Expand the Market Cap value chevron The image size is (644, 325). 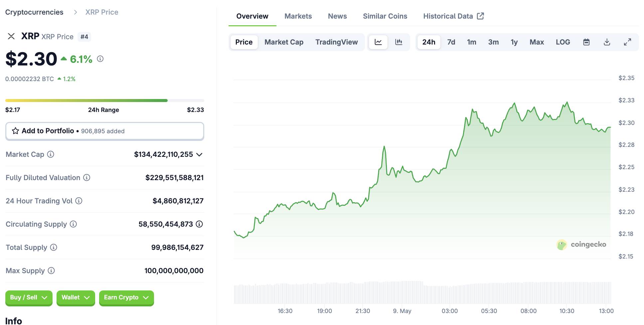(x=199, y=155)
